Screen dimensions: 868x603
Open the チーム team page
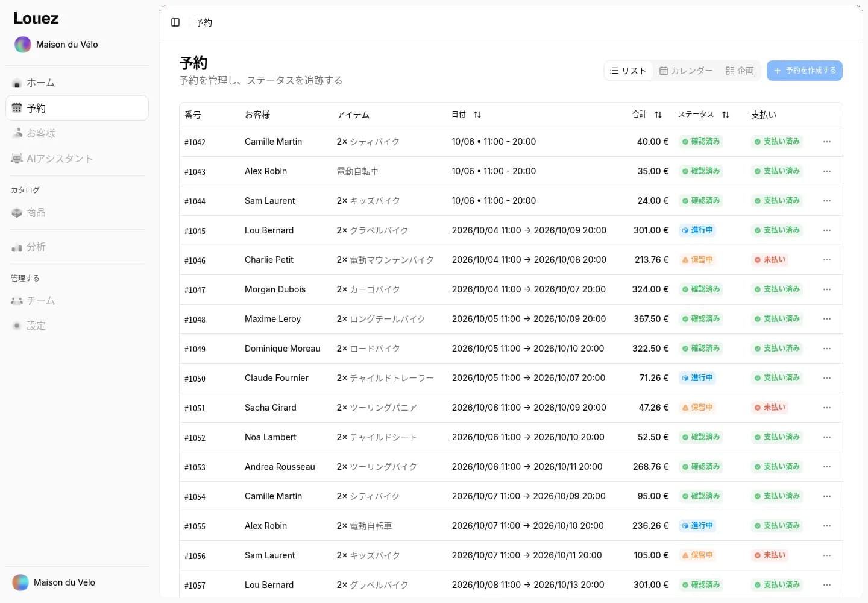pyautogui.click(x=77, y=300)
